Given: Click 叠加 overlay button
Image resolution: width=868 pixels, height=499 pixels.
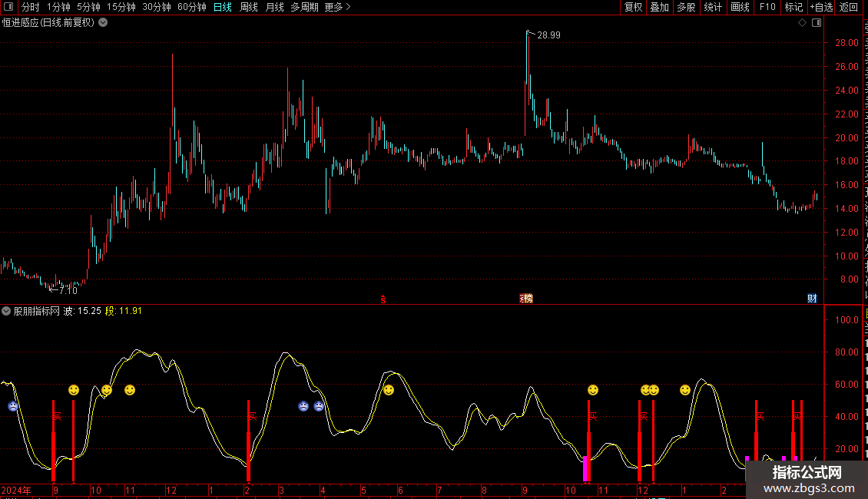Looking at the screenshot, I should (x=659, y=7).
